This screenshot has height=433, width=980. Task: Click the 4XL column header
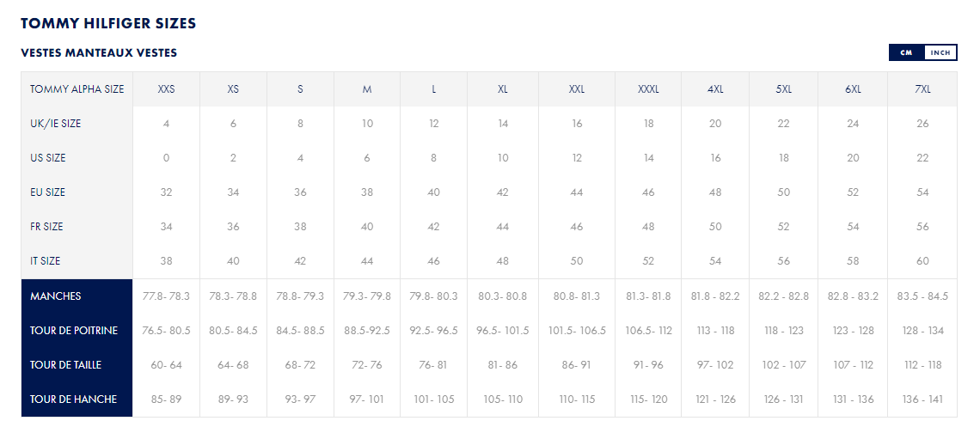point(715,89)
